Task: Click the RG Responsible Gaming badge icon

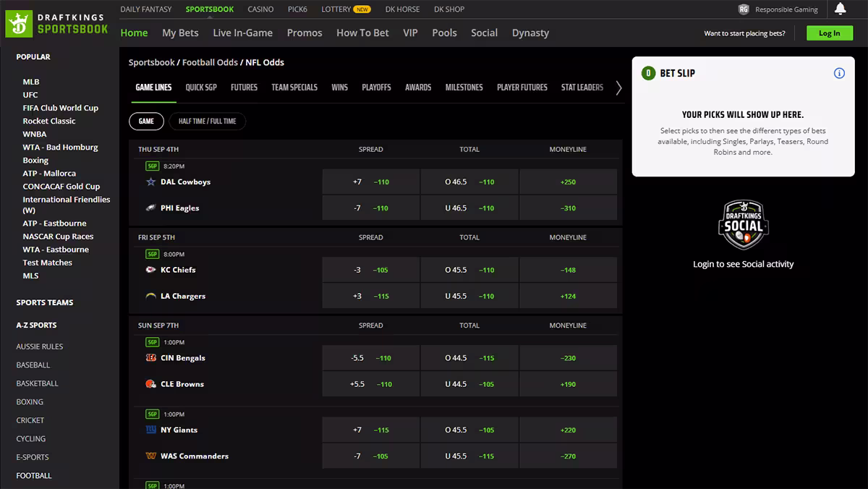Action: pyautogui.click(x=744, y=9)
